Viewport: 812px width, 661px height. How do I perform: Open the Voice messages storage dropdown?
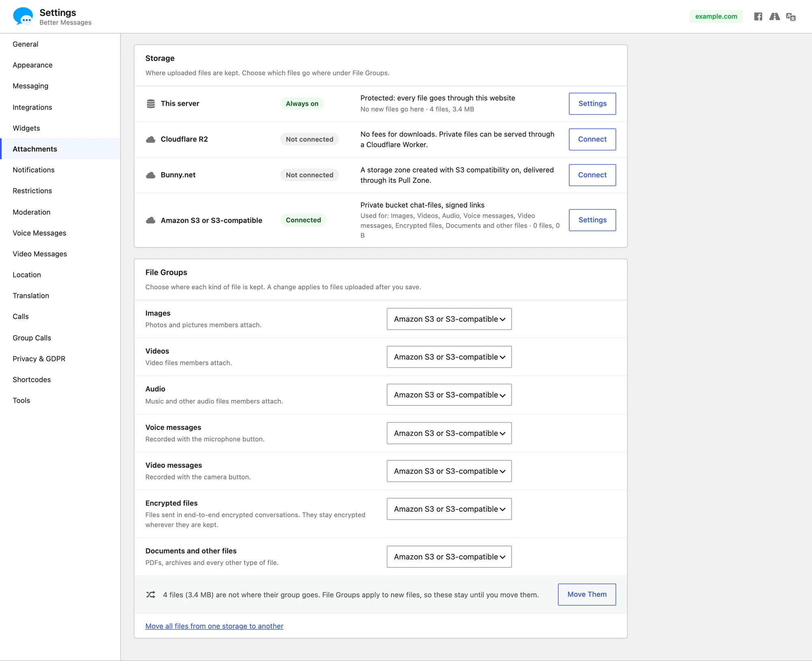pyautogui.click(x=449, y=433)
